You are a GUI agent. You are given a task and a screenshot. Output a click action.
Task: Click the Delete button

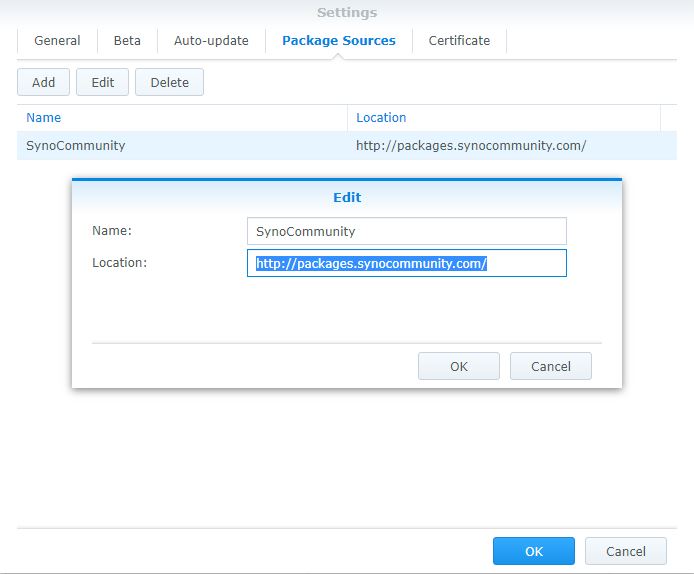[170, 82]
